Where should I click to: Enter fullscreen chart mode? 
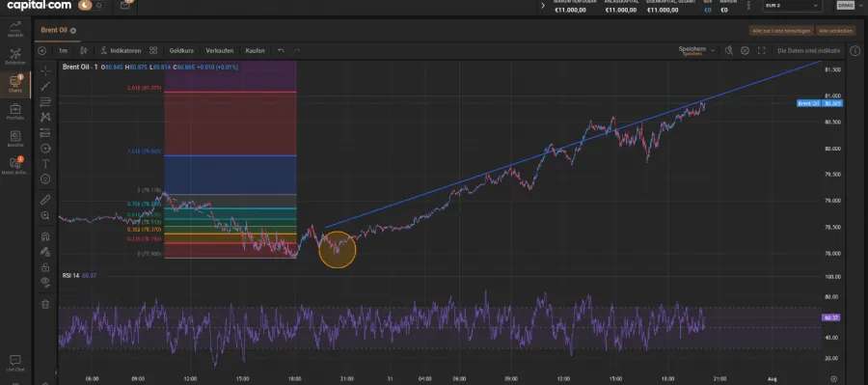click(761, 50)
